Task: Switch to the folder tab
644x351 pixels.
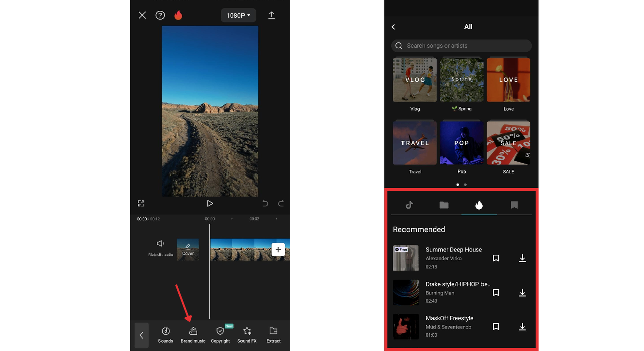Action: (x=444, y=205)
